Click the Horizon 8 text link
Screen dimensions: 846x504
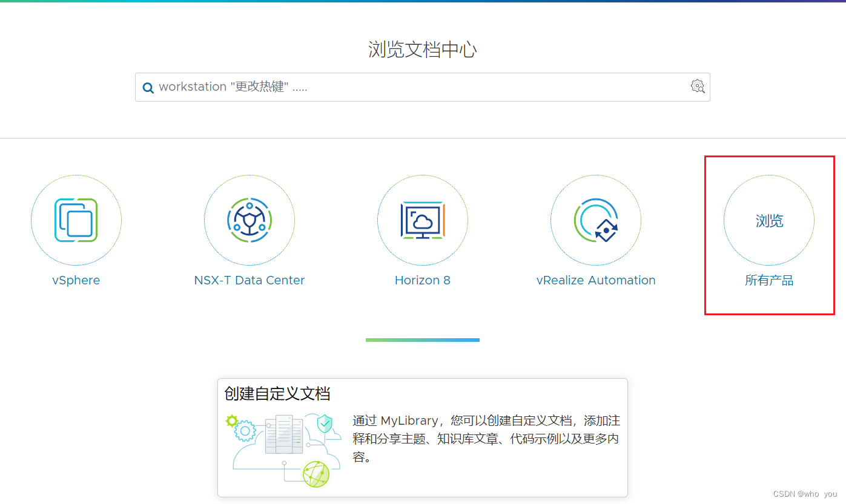click(x=423, y=280)
